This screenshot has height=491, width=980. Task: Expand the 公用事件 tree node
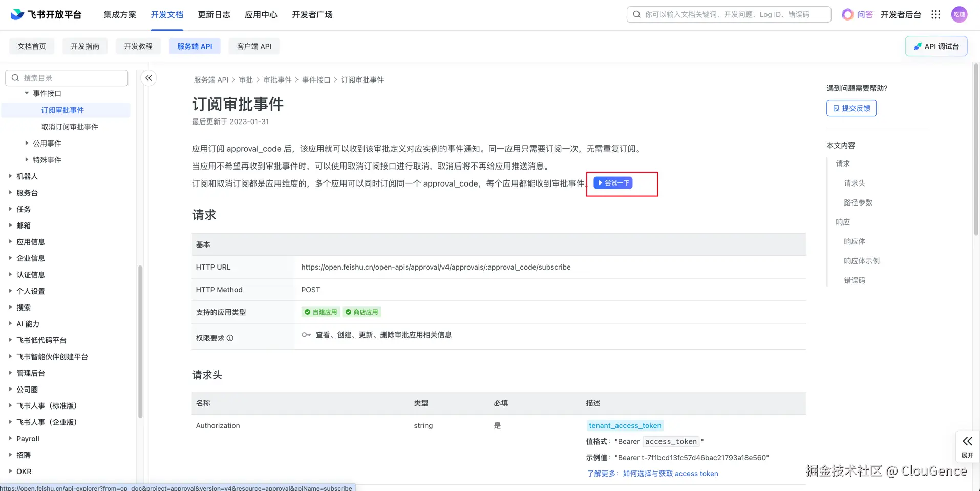pyautogui.click(x=27, y=143)
